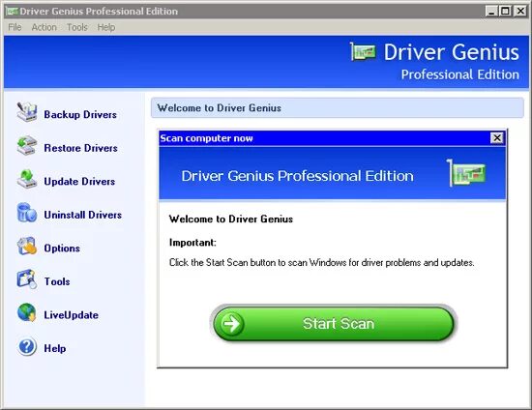Open the File menu
532x410 pixels.
pyautogui.click(x=15, y=27)
